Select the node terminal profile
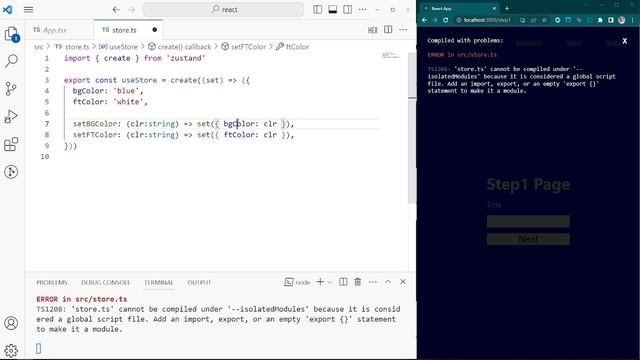The image size is (640, 360). 297,282
